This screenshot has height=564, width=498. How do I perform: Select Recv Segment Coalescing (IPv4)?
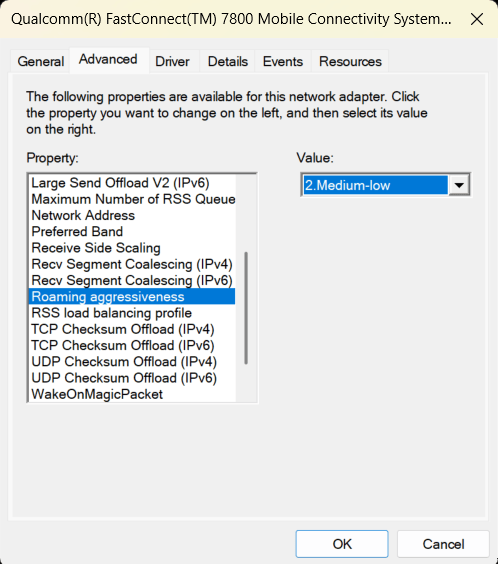tap(132, 264)
